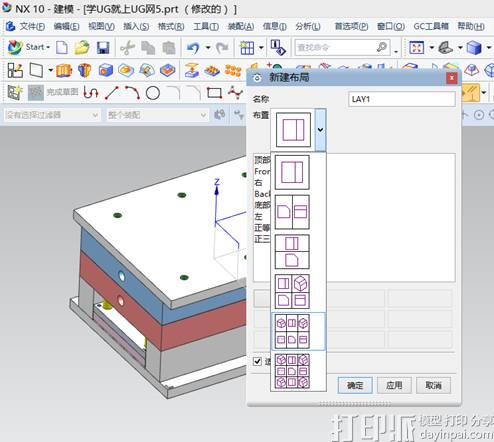The height and width of the screenshot is (442, 494).
Task: Open the assembly scope filter combo box
Action: 157,115
